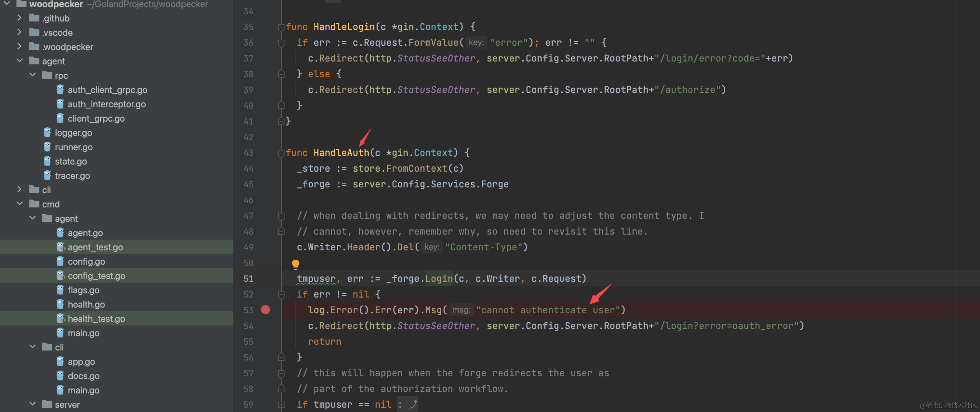Expand the .github folder

coord(19,18)
